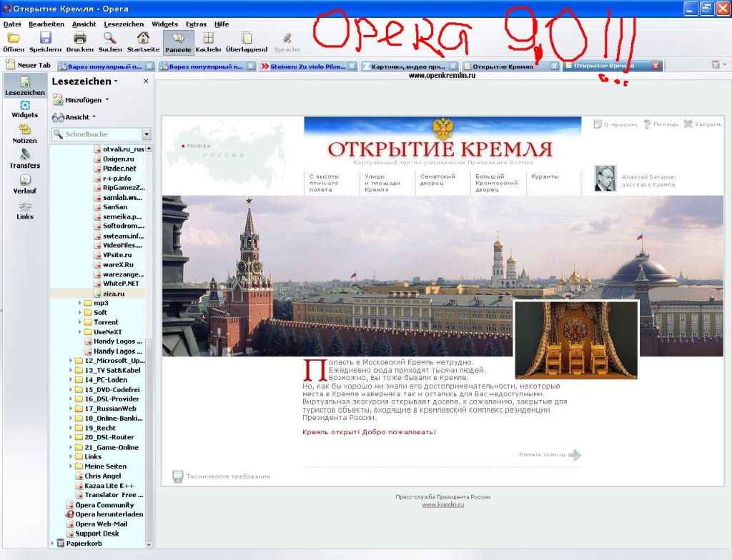The image size is (732, 560).
Task: Cascade windows with the Überlappend icon
Action: tap(247, 39)
